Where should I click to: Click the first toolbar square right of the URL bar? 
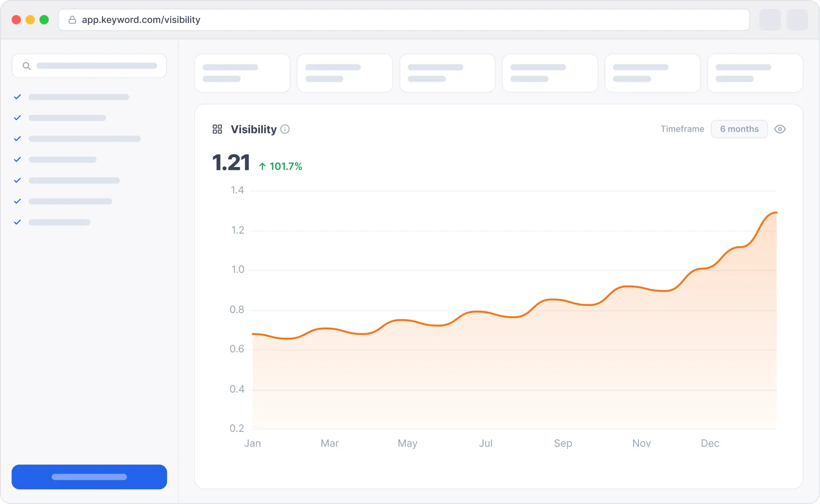tap(770, 20)
